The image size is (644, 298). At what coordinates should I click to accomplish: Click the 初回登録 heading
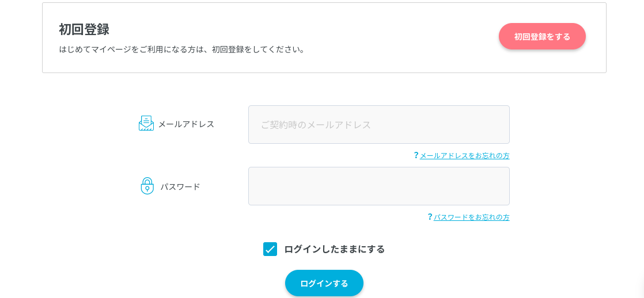(84, 29)
